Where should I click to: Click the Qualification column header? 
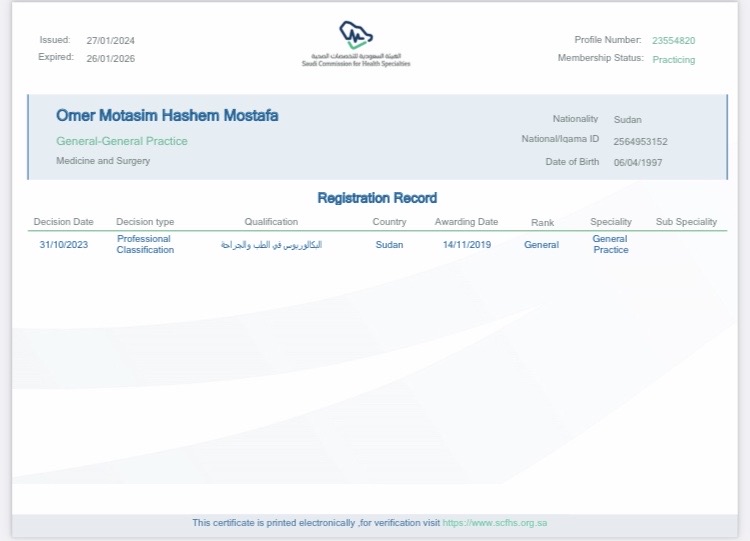tap(271, 222)
